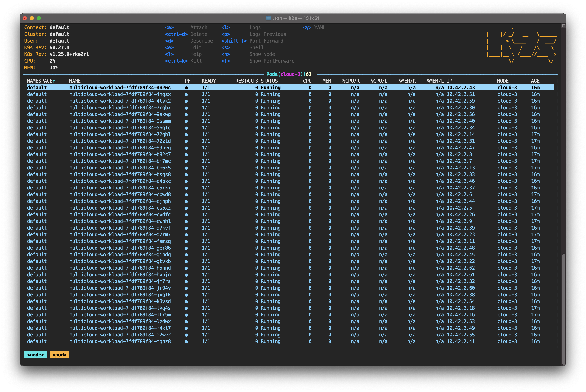Click the %CPU/R column header
Image resolution: width=586 pixels, height=392 pixels.
[x=351, y=81]
